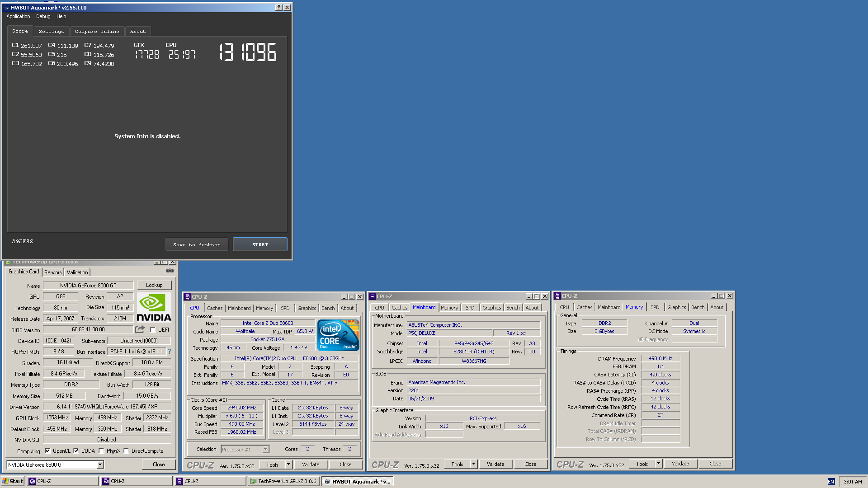Click the HWBOT Aquamark help question button
Image resolution: width=868 pixels, height=488 pixels.
click(279, 8)
